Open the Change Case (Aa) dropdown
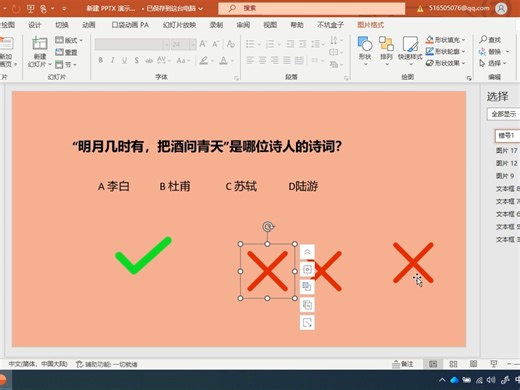Image resolution: width=520 pixels, height=390 pixels. tap(183, 61)
